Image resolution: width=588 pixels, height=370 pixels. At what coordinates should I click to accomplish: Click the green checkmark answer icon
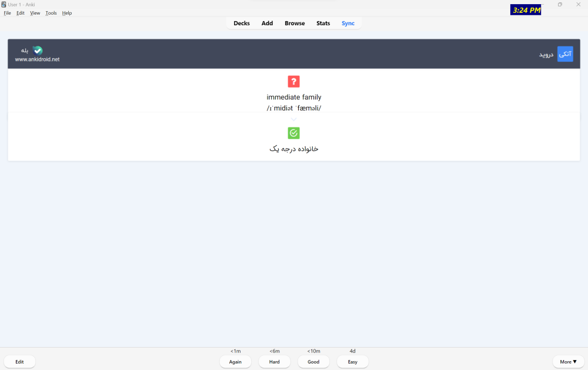(x=293, y=133)
